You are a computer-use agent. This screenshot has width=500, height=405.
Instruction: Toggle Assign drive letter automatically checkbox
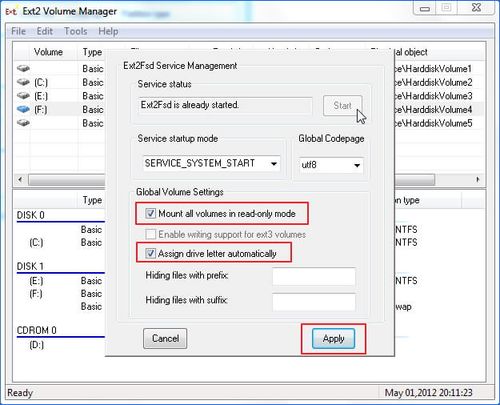(x=151, y=254)
